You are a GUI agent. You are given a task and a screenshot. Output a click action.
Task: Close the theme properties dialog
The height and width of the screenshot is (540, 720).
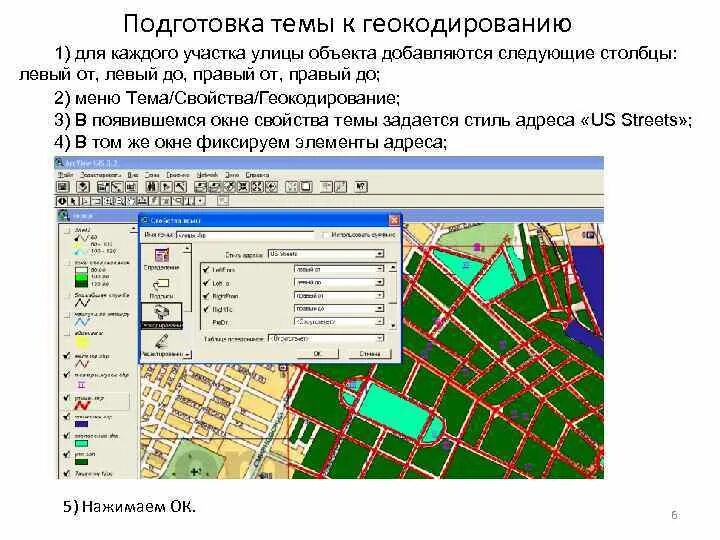click(x=394, y=220)
